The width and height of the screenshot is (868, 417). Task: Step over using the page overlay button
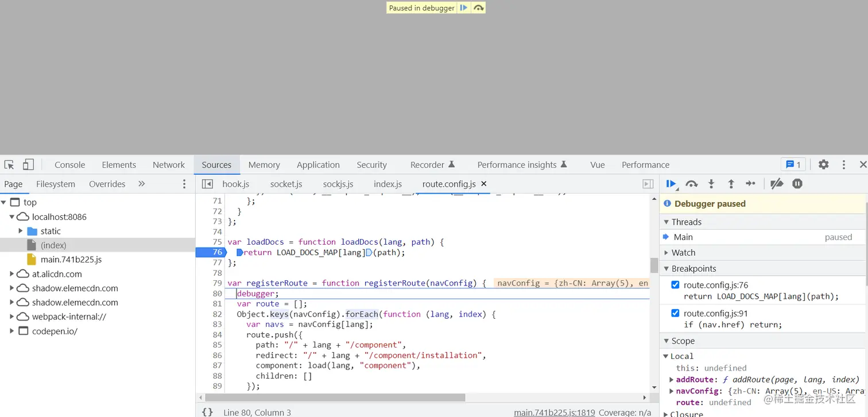coord(478,8)
